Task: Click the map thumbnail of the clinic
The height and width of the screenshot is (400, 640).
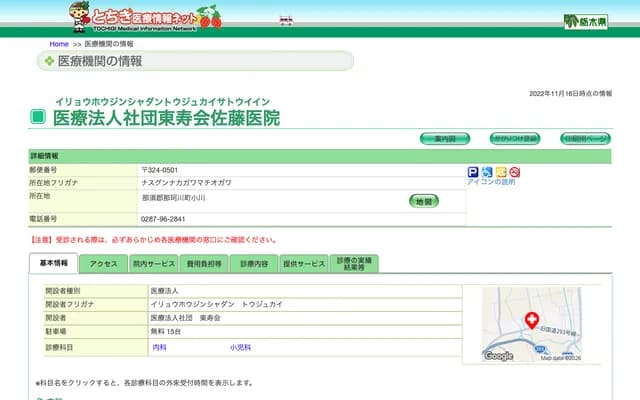Action: (531, 324)
